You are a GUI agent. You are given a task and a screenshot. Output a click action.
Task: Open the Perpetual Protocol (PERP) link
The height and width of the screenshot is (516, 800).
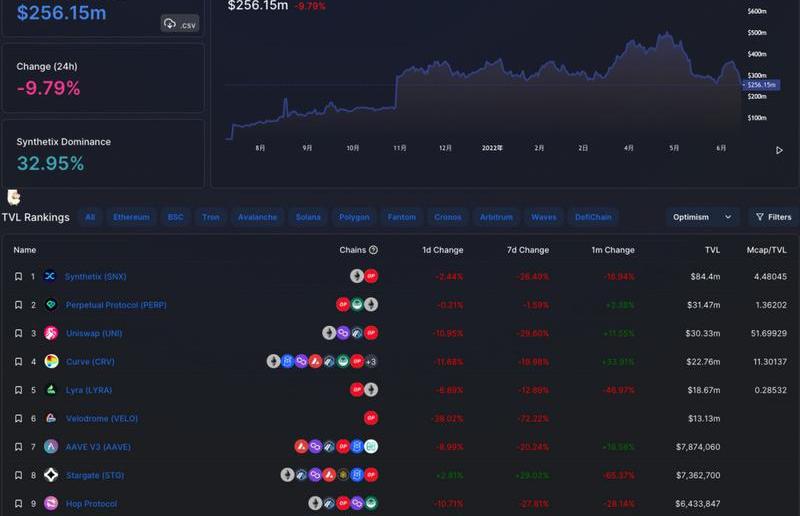tap(116, 305)
